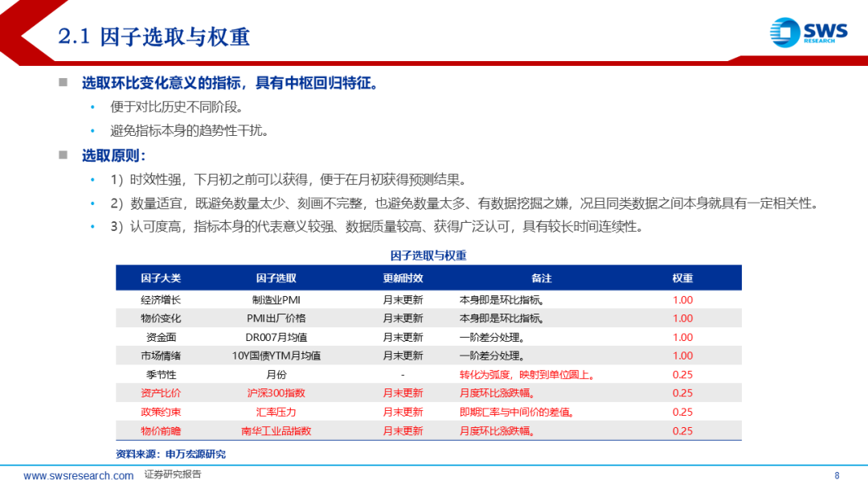Click the 物价前瞻 cell
Image resolution: width=868 pixels, height=489 pixels.
coord(161,431)
